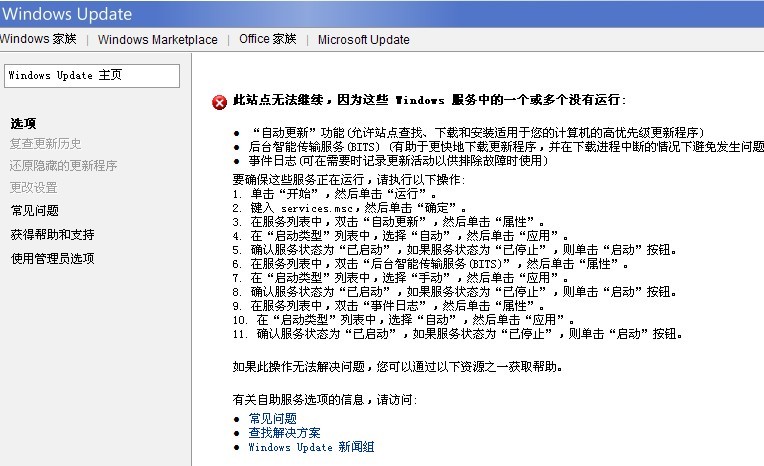Open 使用管理员选项 in the sidebar

53,258
